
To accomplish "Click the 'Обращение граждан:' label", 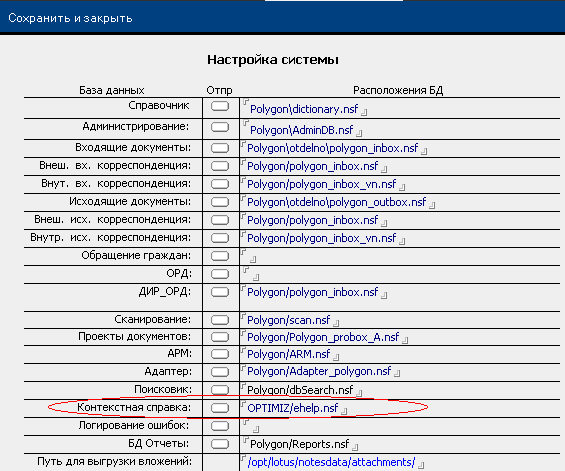I will pyautogui.click(x=136, y=256).
